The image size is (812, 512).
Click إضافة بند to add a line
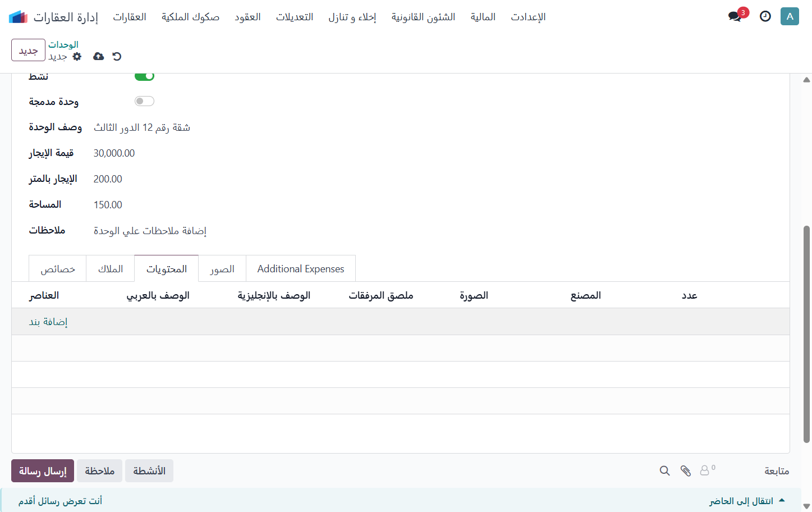tap(48, 322)
